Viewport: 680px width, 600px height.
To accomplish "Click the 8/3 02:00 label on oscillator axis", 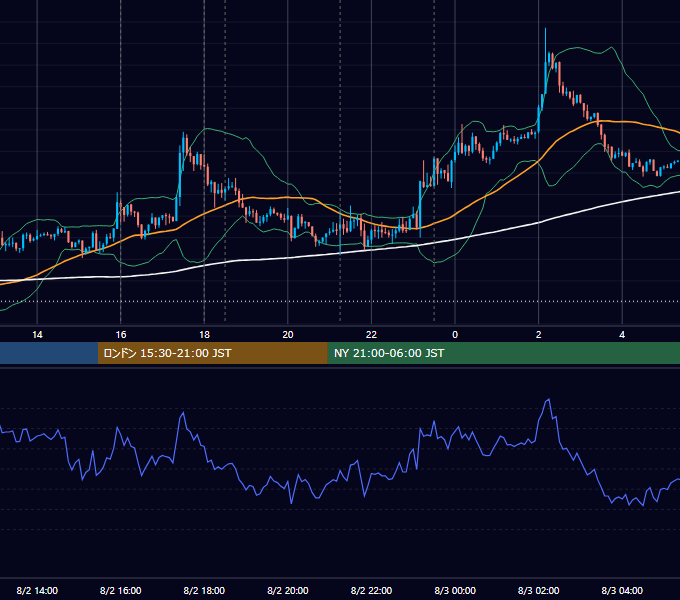I will click(539, 590).
